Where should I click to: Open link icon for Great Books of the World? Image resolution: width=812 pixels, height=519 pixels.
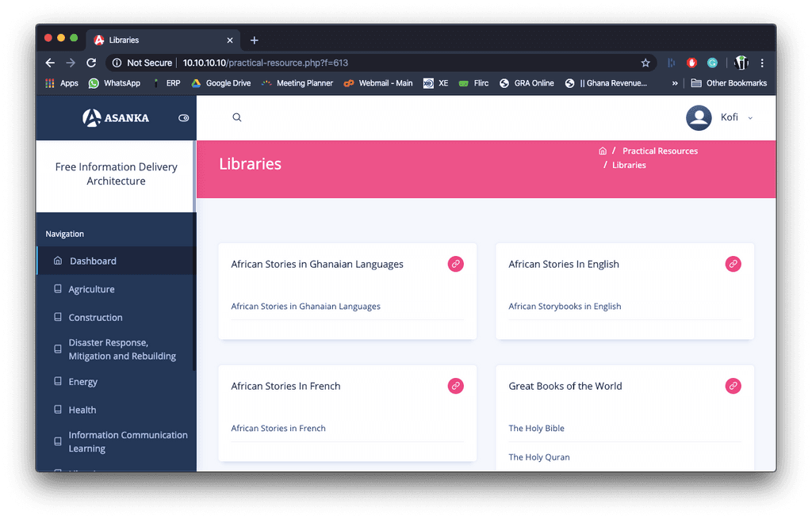pos(733,386)
